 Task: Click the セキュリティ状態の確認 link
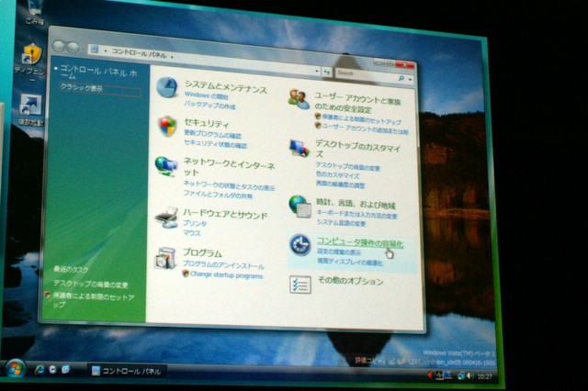click(x=216, y=144)
